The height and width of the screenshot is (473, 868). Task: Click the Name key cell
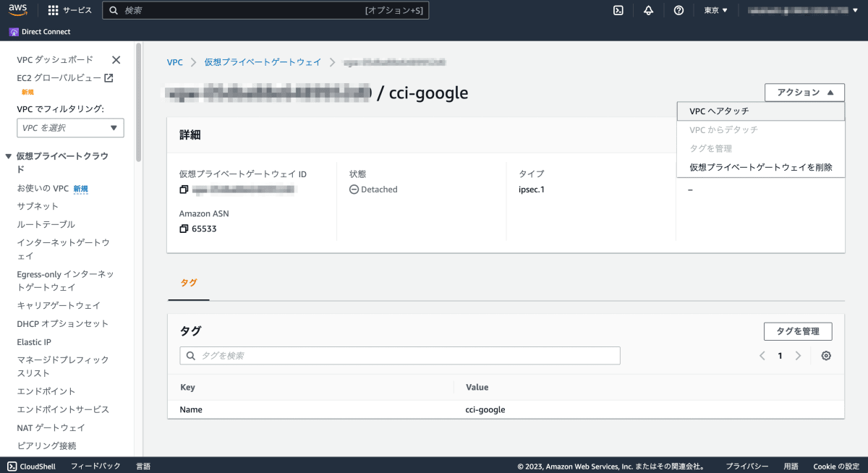pyautogui.click(x=191, y=409)
